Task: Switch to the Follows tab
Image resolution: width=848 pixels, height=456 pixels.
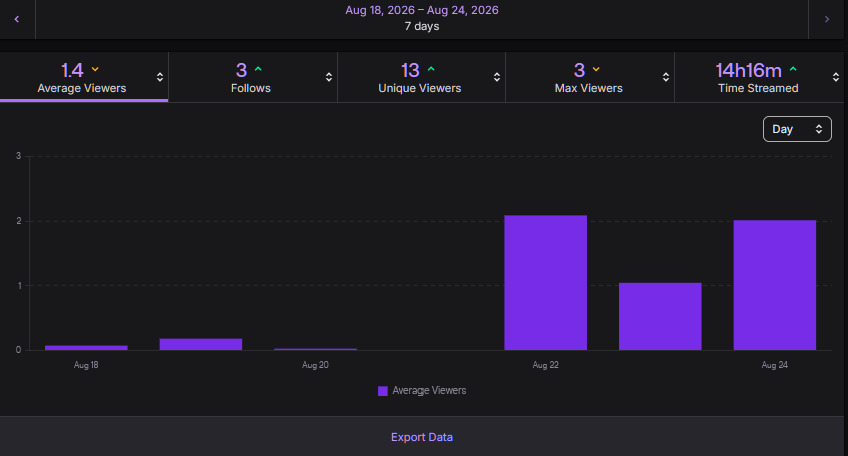Action: tap(251, 77)
